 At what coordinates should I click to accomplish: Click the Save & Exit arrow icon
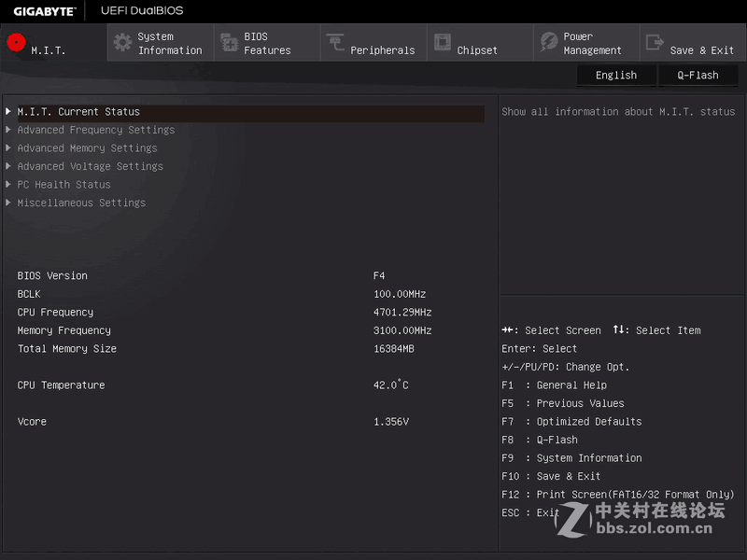point(654,42)
